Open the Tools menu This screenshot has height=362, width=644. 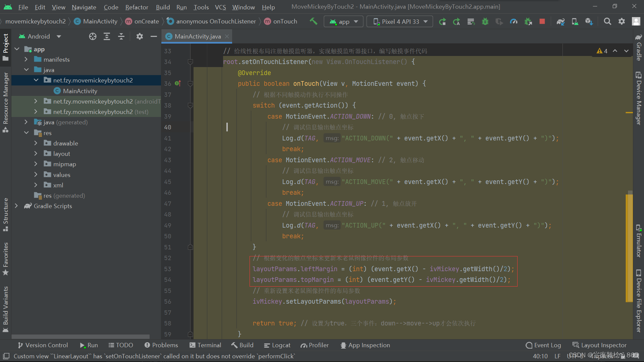click(201, 7)
